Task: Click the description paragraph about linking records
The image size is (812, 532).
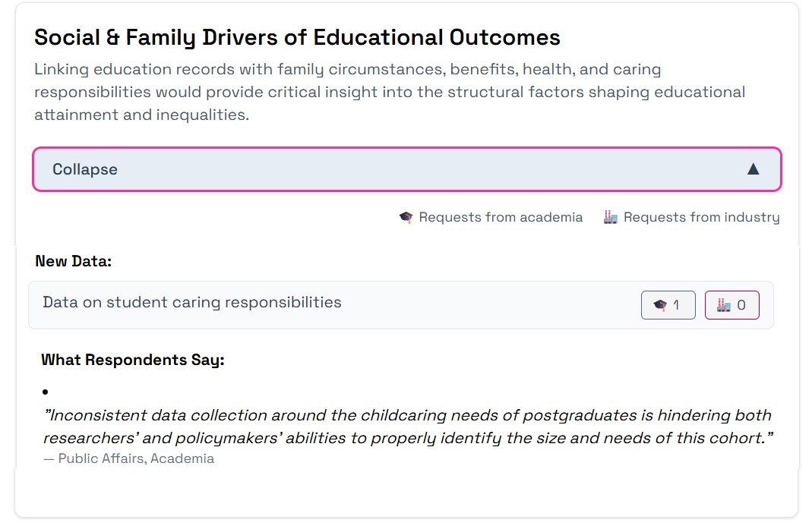Action: tap(390, 92)
